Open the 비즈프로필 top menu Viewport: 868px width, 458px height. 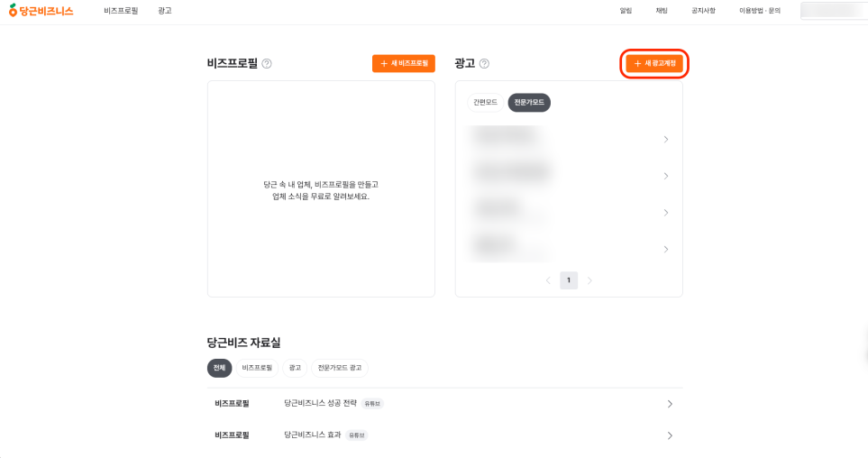pyautogui.click(x=121, y=11)
